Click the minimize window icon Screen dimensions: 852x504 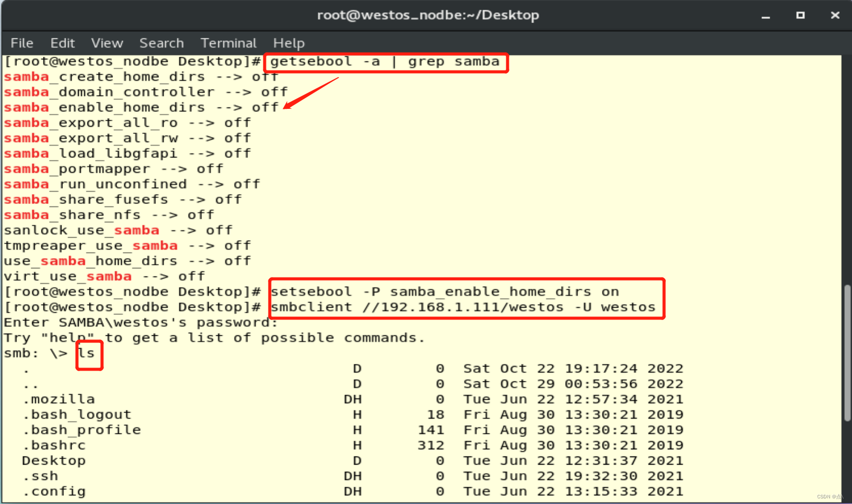pyautogui.click(x=766, y=16)
